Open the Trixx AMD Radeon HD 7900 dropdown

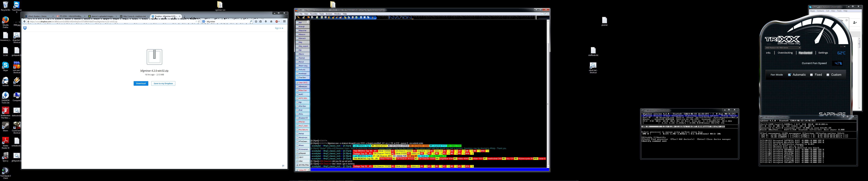tap(782, 48)
